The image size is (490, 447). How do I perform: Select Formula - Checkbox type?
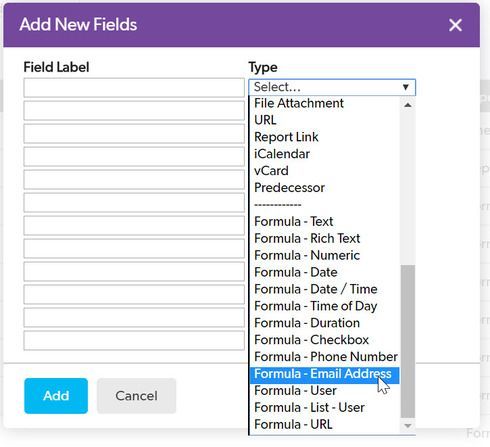(311, 340)
